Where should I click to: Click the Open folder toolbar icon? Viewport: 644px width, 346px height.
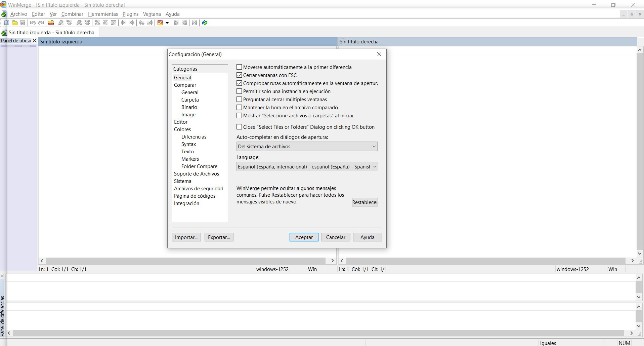(15, 23)
